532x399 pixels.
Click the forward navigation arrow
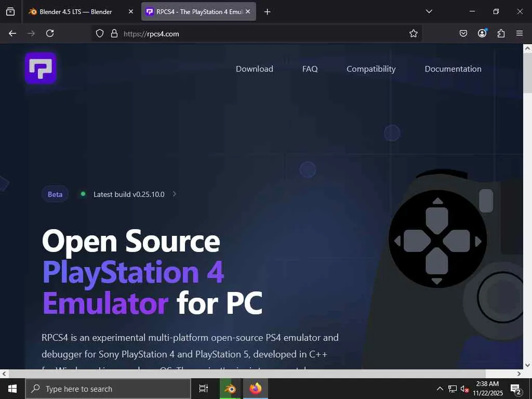pos(31,33)
